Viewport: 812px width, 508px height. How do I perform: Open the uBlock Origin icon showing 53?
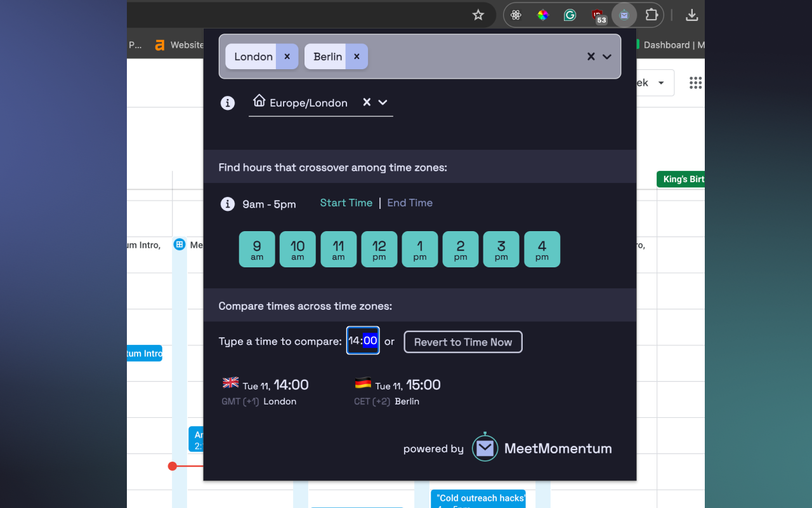pyautogui.click(x=597, y=15)
